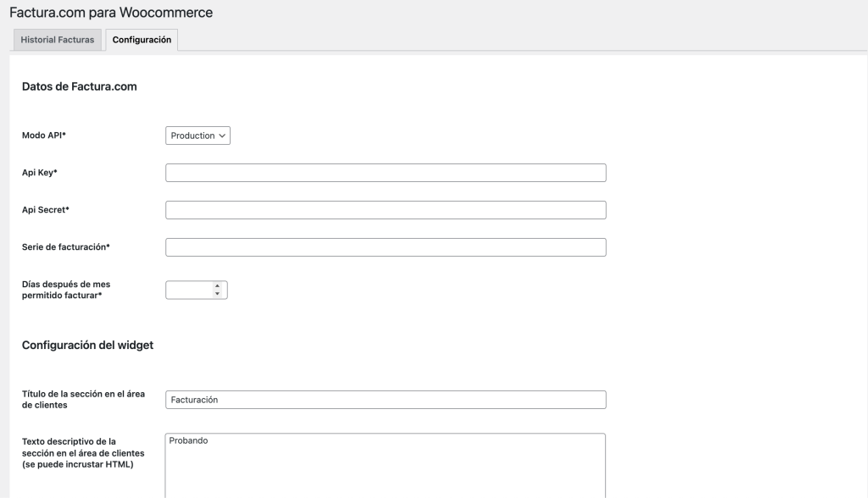Decrease the Días después de mes value
Image resolution: width=868 pixels, height=498 pixels.
[218, 294]
